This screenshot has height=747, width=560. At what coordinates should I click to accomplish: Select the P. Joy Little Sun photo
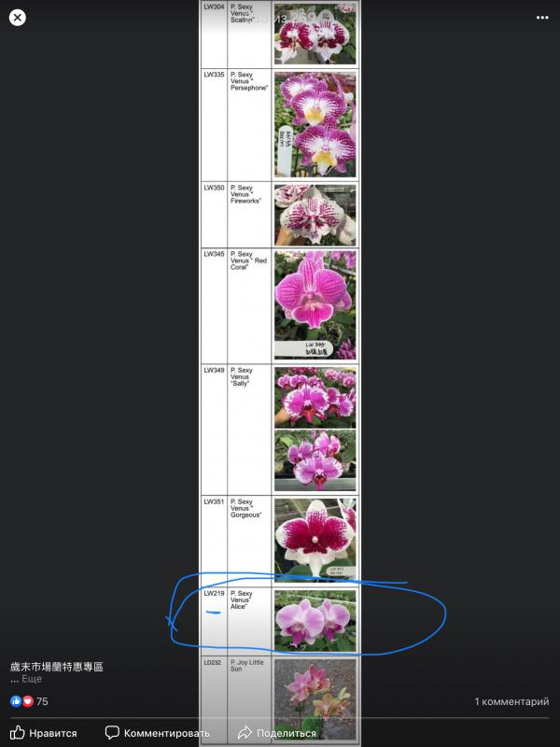pyautogui.click(x=315, y=700)
